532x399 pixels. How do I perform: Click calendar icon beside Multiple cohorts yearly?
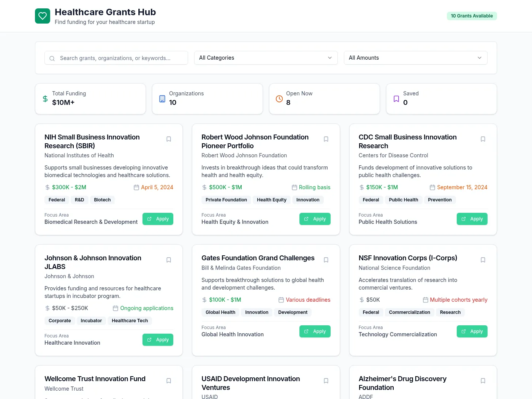click(x=426, y=300)
